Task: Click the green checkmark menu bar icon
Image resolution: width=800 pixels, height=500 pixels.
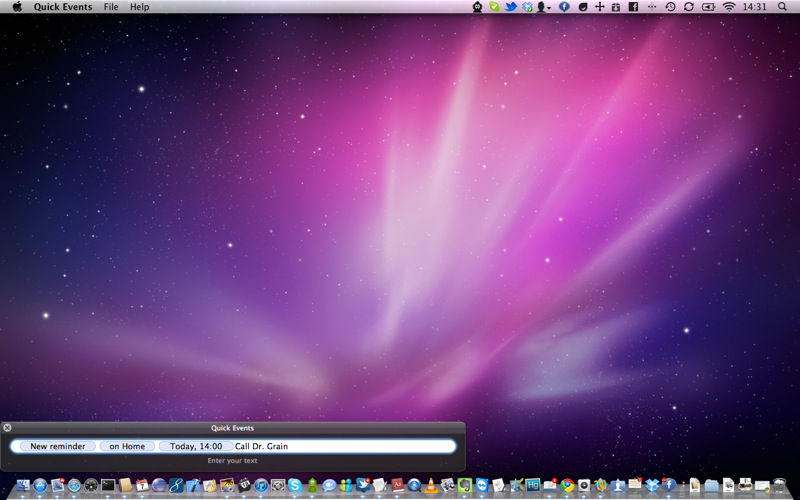Action: [x=494, y=7]
